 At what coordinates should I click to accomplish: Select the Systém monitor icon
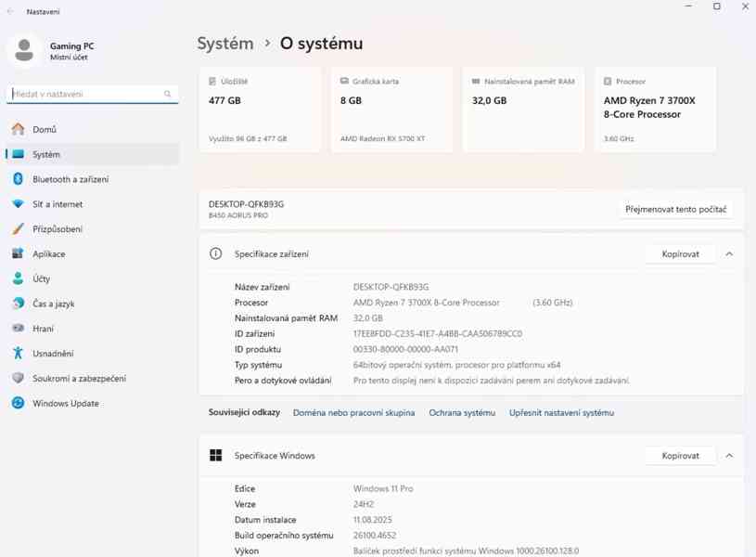(18, 154)
